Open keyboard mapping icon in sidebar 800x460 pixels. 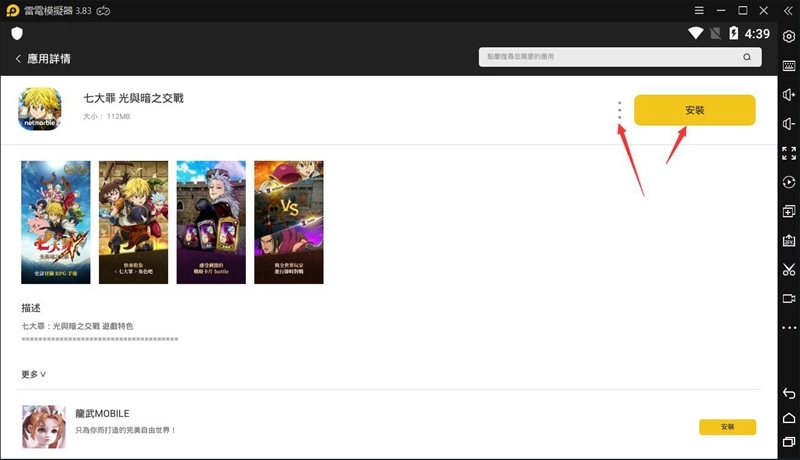(789, 66)
